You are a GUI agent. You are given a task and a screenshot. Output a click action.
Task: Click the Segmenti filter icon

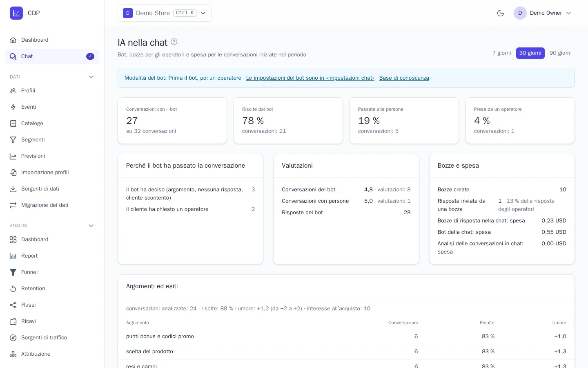[13, 140]
